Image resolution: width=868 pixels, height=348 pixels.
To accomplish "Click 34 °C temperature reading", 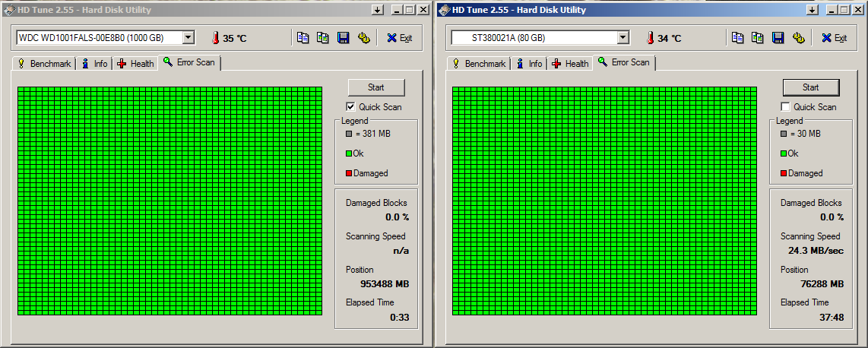I will pos(670,38).
